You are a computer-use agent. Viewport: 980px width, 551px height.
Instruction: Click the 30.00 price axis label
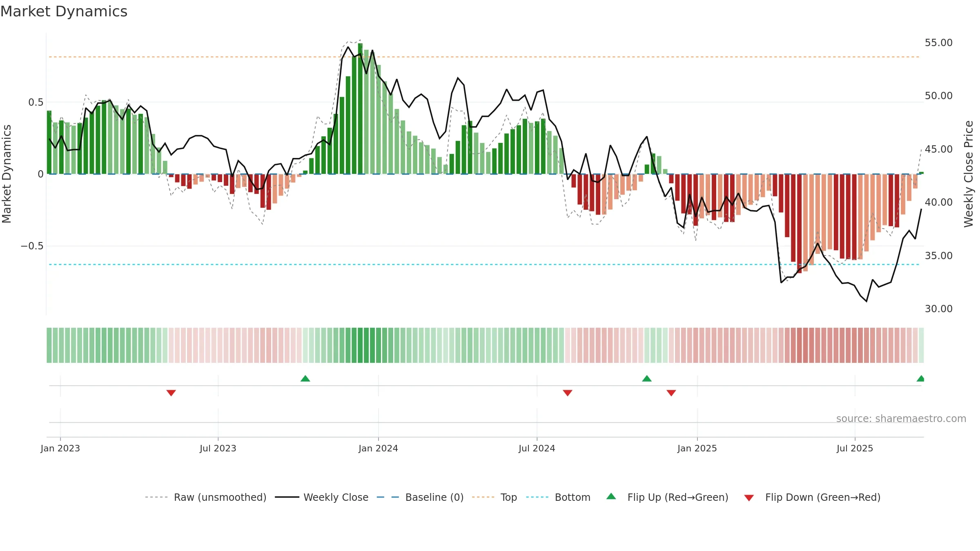939,309
